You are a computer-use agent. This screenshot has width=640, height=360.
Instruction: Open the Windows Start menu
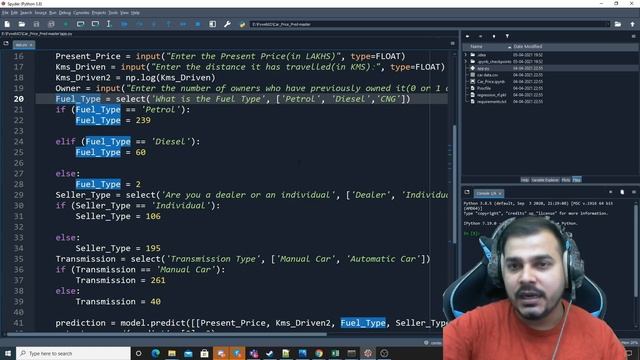[x=8, y=353]
